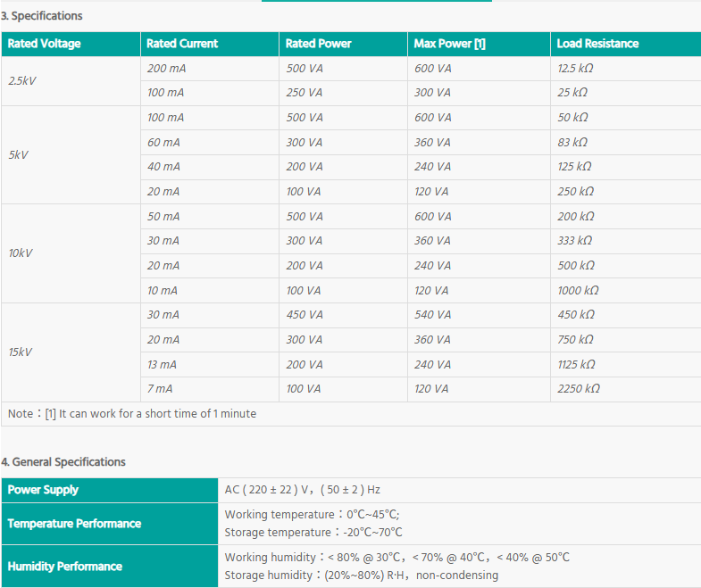Click the Max Power [1] column header
701x588 pixels.
coord(449,44)
